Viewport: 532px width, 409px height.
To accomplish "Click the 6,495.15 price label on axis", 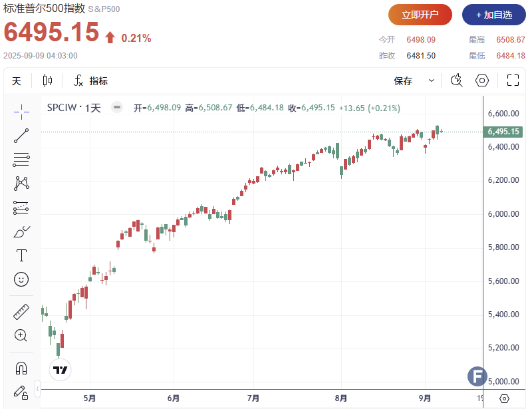I will pyautogui.click(x=503, y=132).
